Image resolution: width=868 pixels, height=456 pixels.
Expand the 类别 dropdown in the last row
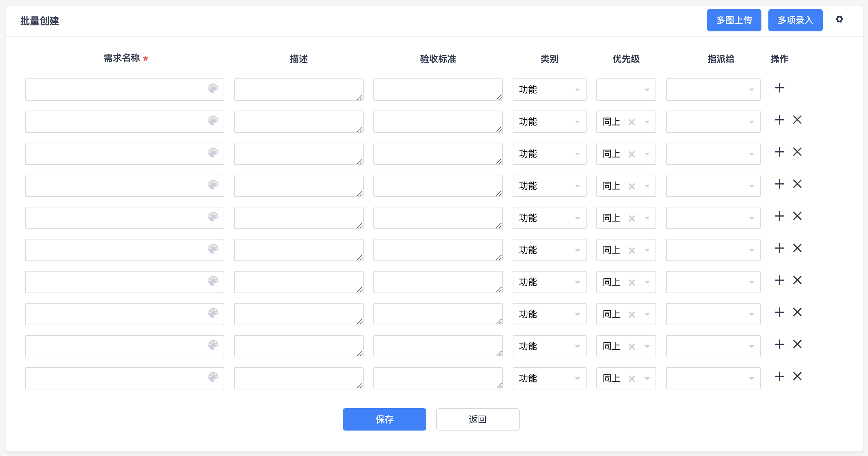549,378
